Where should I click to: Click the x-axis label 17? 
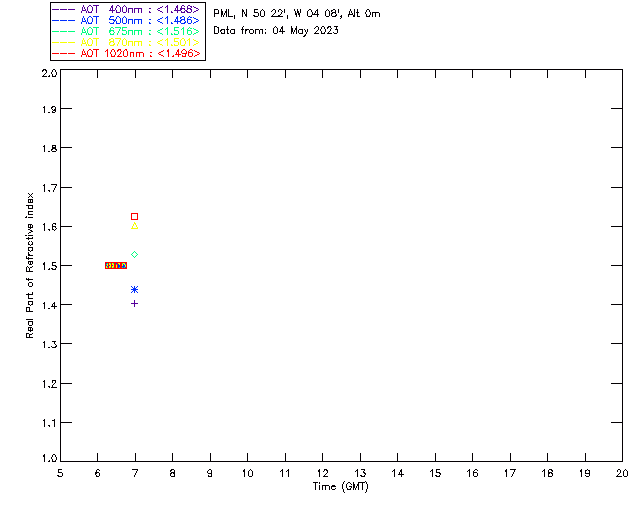(510, 473)
